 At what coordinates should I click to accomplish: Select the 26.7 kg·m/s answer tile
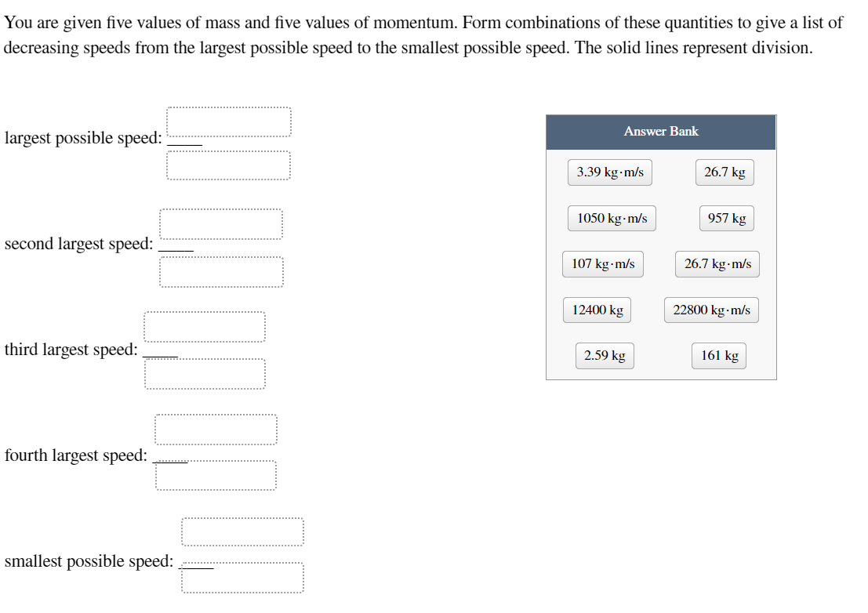pos(717,264)
